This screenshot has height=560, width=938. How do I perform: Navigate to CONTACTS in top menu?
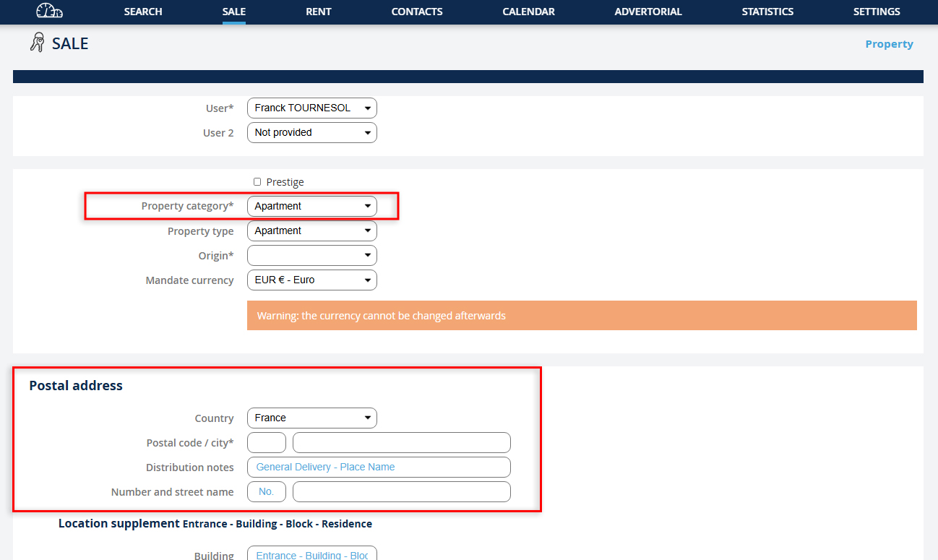click(x=417, y=12)
